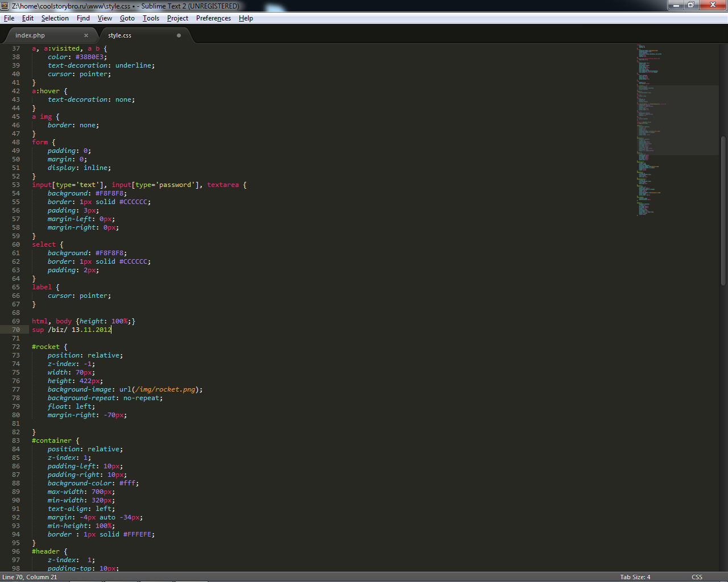728x582 pixels.
Task: Close the Sublime Text window
Action: pos(713,5)
